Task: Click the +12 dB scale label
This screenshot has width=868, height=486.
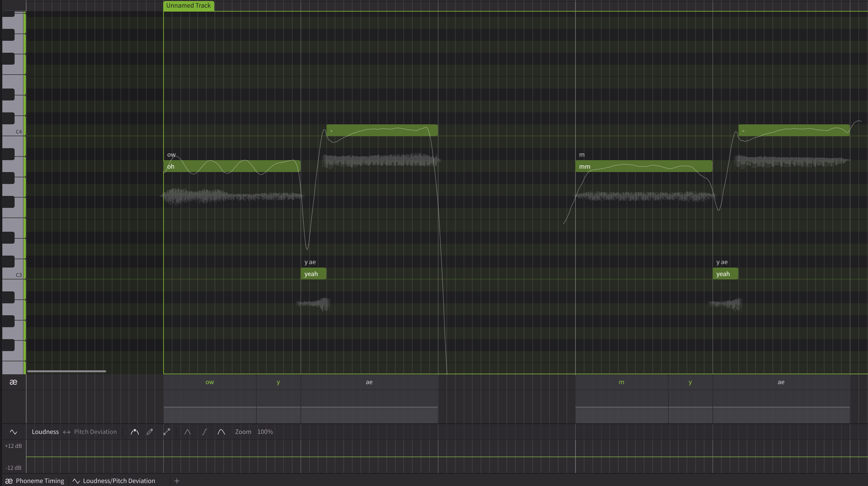Action: (14, 446)
